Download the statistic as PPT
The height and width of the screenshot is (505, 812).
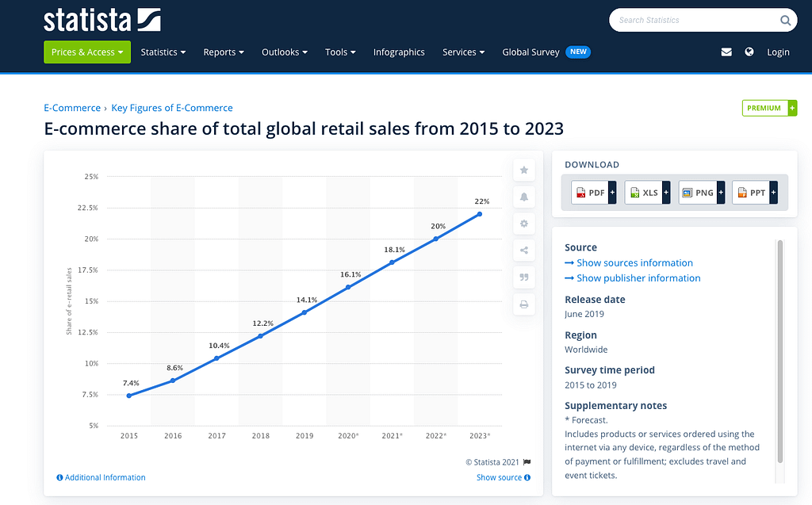755,193
